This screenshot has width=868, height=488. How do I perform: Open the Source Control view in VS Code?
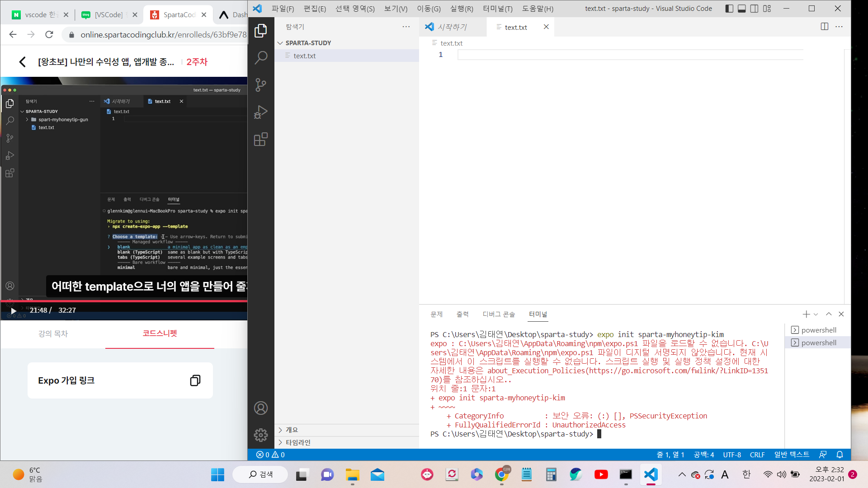pyautogui.click(x=261, y=85)
